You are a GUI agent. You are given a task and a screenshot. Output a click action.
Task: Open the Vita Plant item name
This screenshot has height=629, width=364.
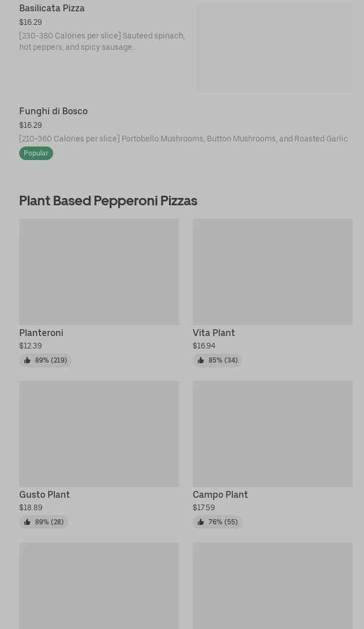click(x=214, y=333)
